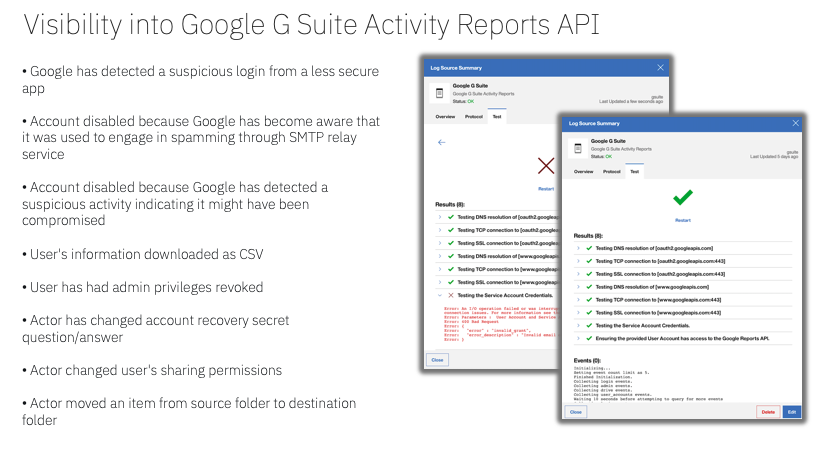Expand Testing the Service Account Credentials row, front dialog
Image resolution: width=819 pixels, height=451 pixels.
coord(578,326)
